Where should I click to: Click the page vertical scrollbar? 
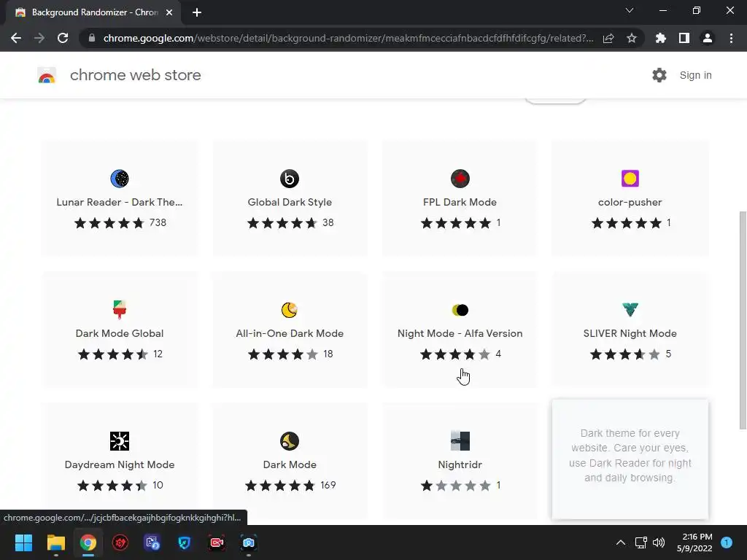point(743,320)
